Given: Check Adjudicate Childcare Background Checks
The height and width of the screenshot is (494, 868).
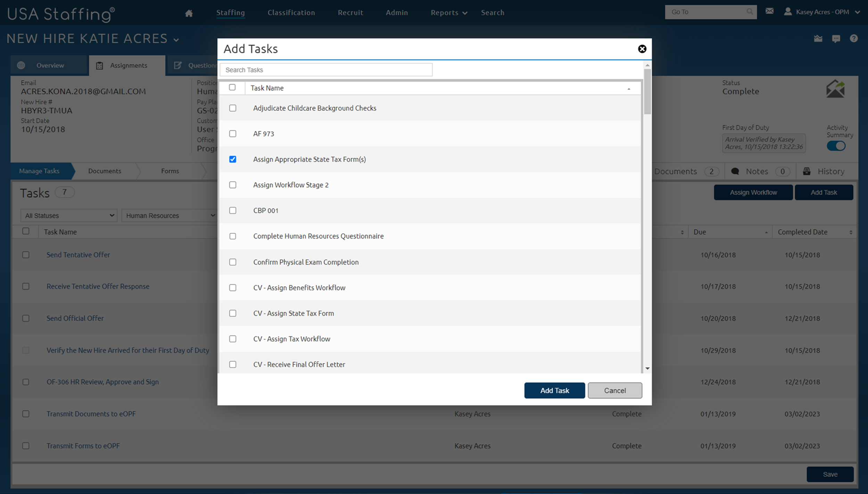Looking at the screenshot, I should click(x=233, y=108).
